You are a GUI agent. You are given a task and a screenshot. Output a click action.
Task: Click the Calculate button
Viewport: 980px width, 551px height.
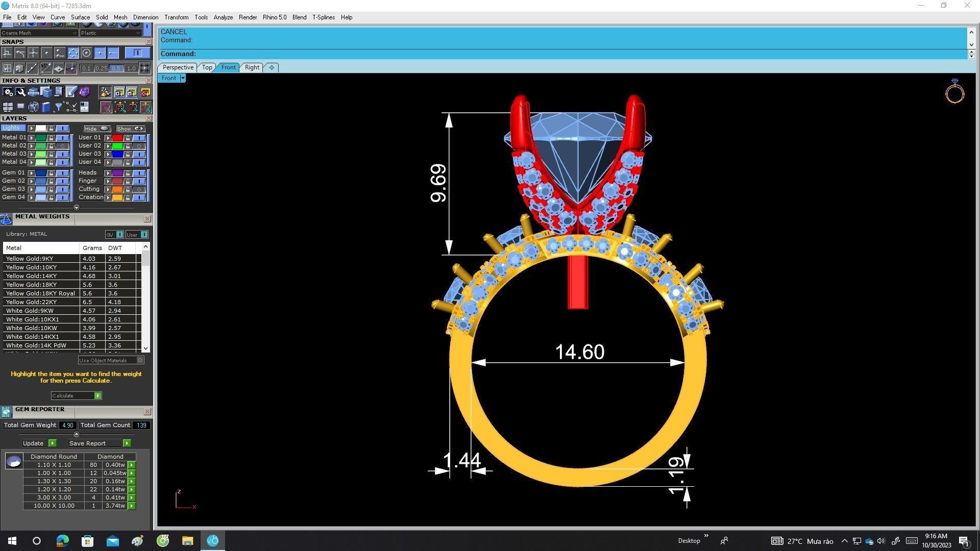pos(76,396)
